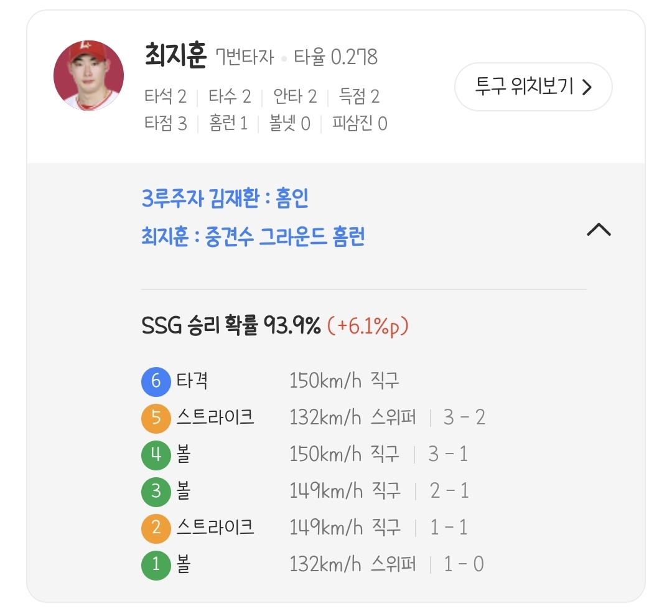Click the orange pitch number 2 circle

(x=156, y=528)
